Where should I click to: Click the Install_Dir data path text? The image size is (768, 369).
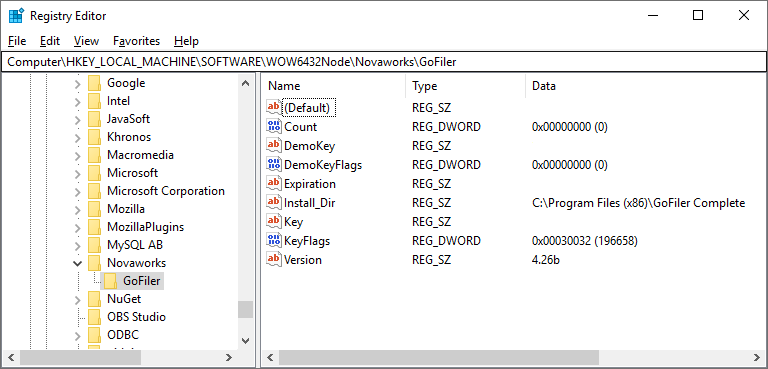click(638, 202)
